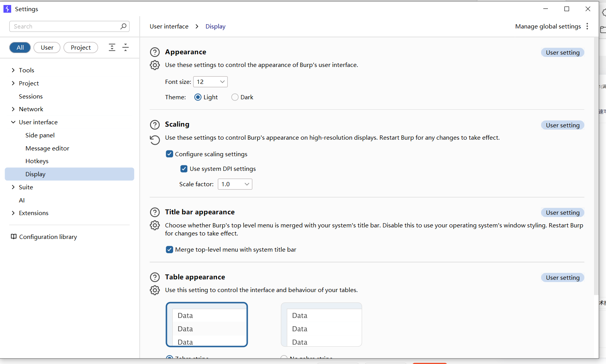This screenshot has width=606, height=364.
Task: Select the Display settings page
Action: coord(70,174)
